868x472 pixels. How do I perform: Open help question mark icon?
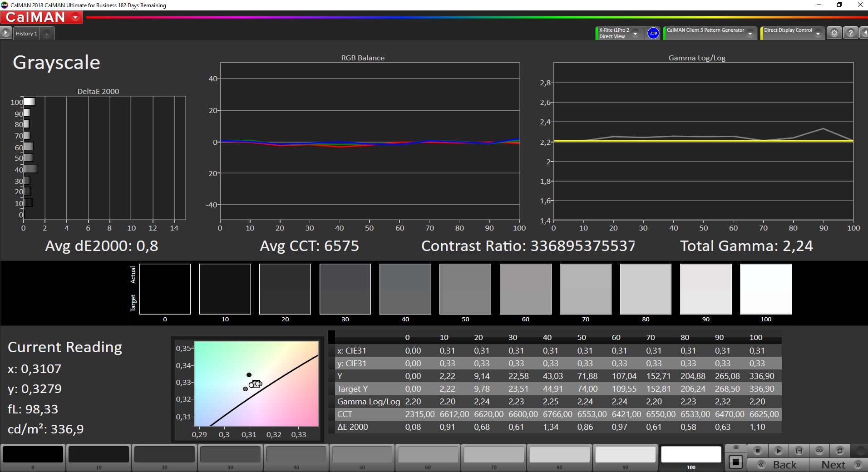coord(851,33)
